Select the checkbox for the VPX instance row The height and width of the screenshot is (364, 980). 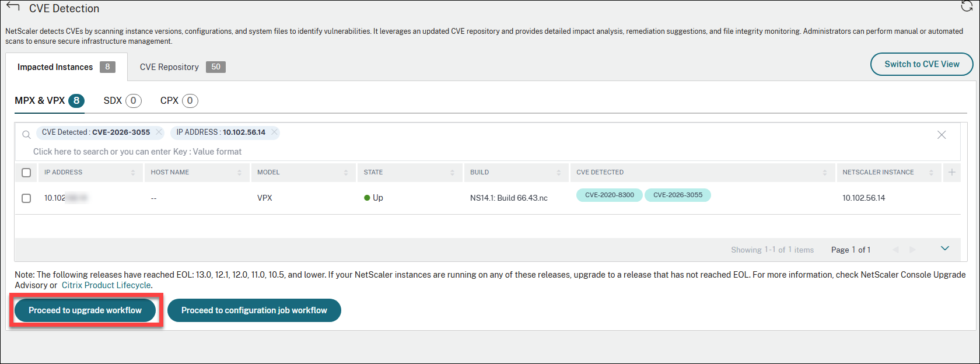coord(26,198)
